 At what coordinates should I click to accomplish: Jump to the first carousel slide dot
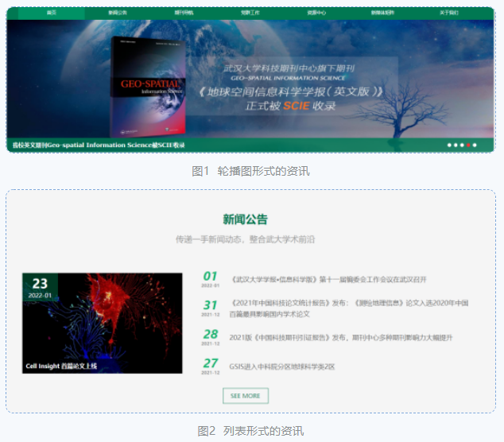(x=449, y=145)
